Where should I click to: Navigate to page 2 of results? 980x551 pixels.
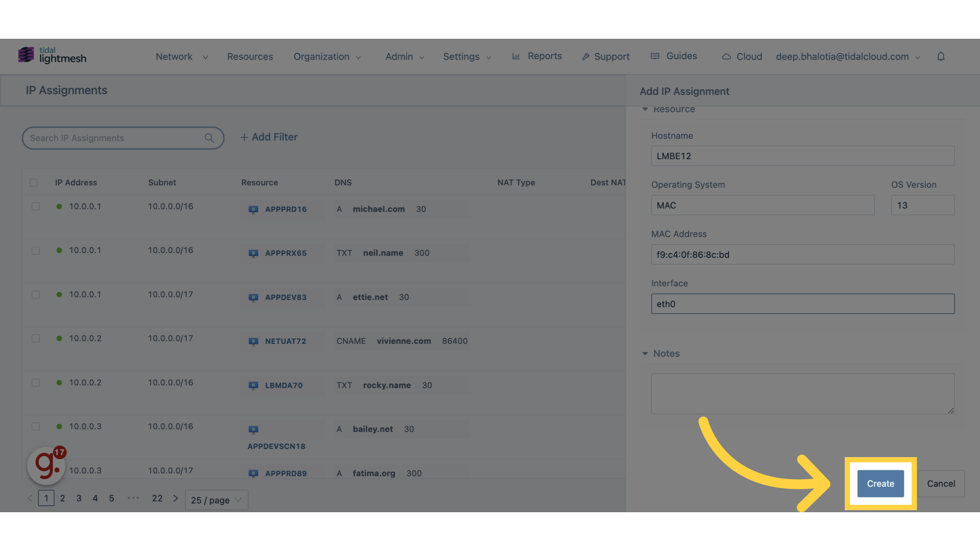(x=62, y=498)
